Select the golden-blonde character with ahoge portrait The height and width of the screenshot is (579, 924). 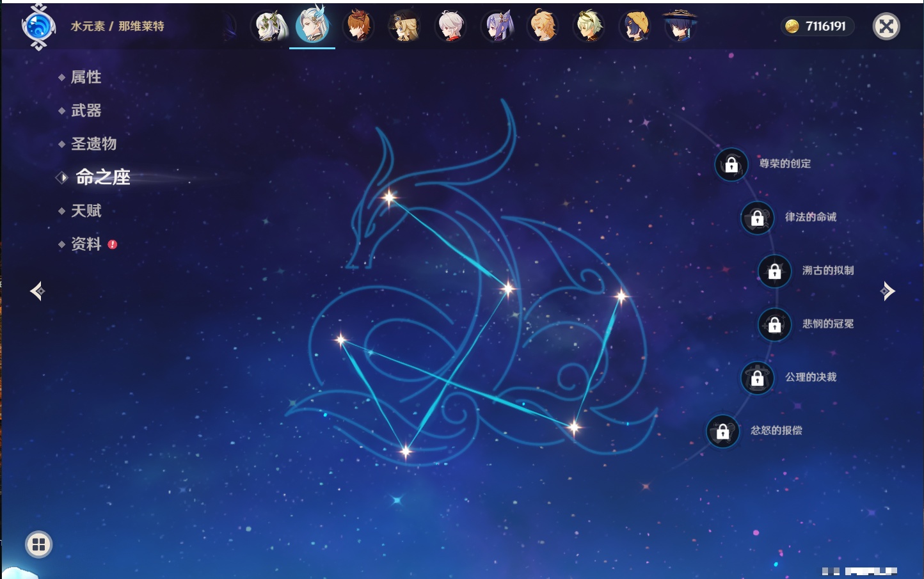point(543,26)
